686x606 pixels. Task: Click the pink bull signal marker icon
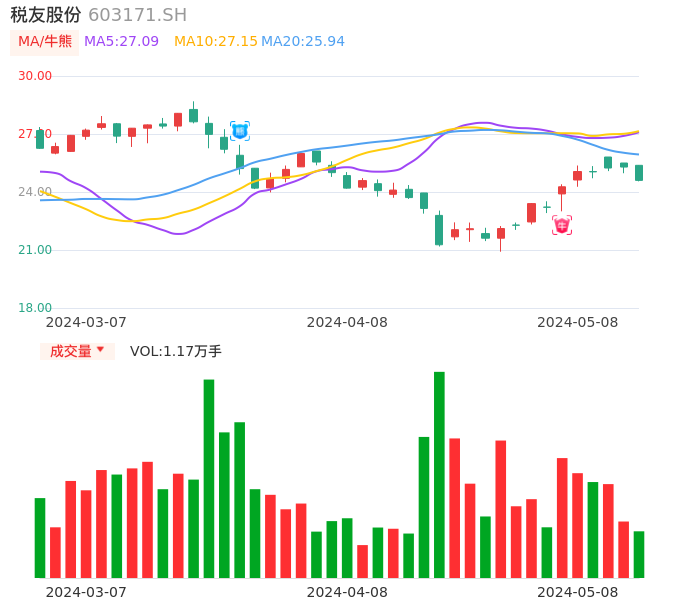tap(562, 225)
